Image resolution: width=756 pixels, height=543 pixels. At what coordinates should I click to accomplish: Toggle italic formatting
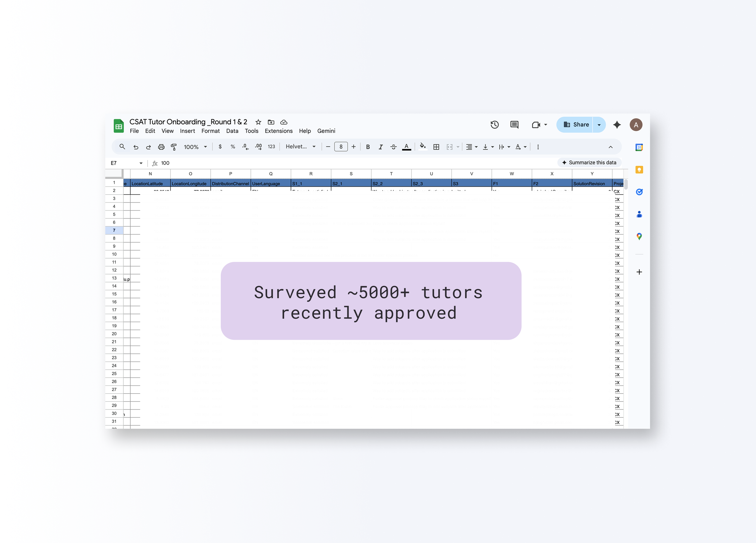[380, 147]
